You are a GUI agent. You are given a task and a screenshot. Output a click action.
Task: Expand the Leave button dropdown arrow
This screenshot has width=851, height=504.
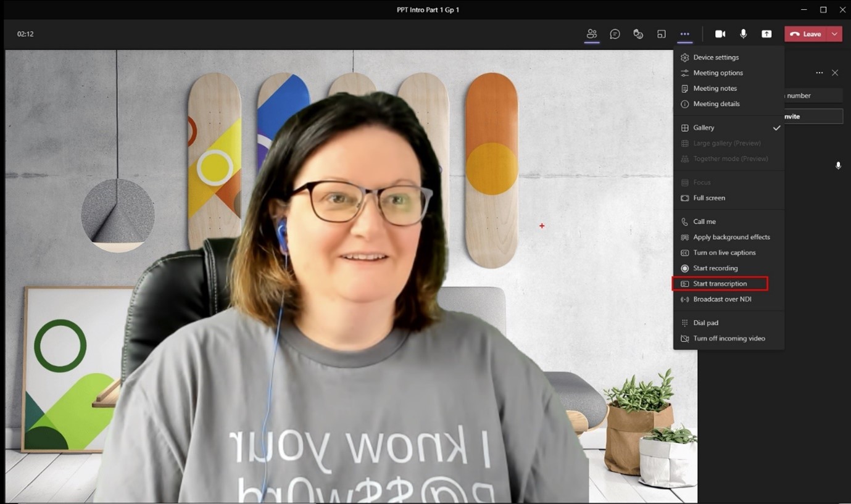pyautogui.click(x=835, y=34)
